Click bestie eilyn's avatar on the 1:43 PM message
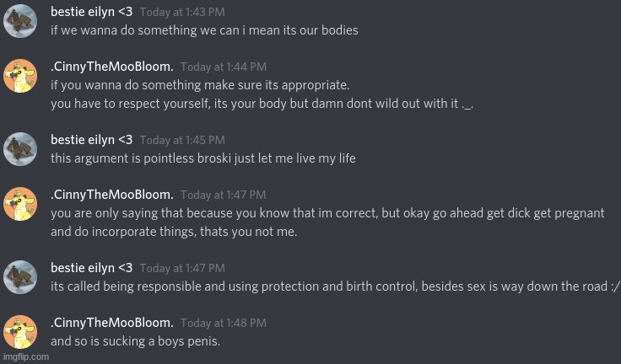 point(20,21)
